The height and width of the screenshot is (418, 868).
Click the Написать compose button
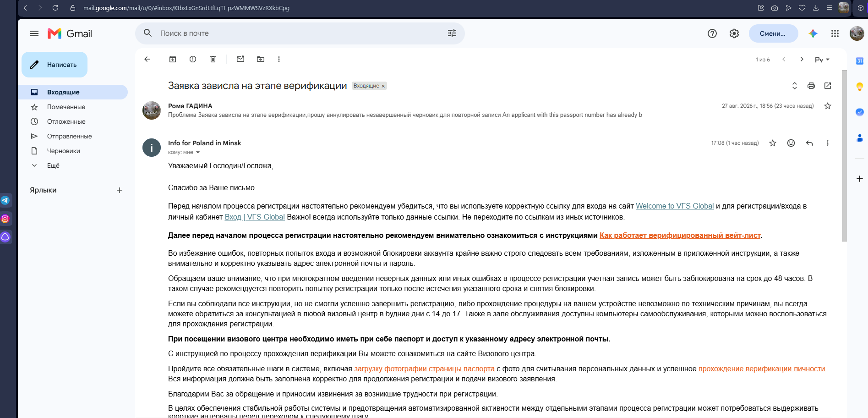point(55,65)
